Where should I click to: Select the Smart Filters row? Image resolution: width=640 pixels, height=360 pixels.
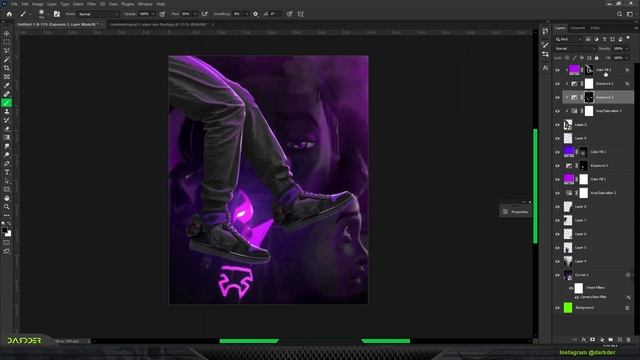click(600, 288)
